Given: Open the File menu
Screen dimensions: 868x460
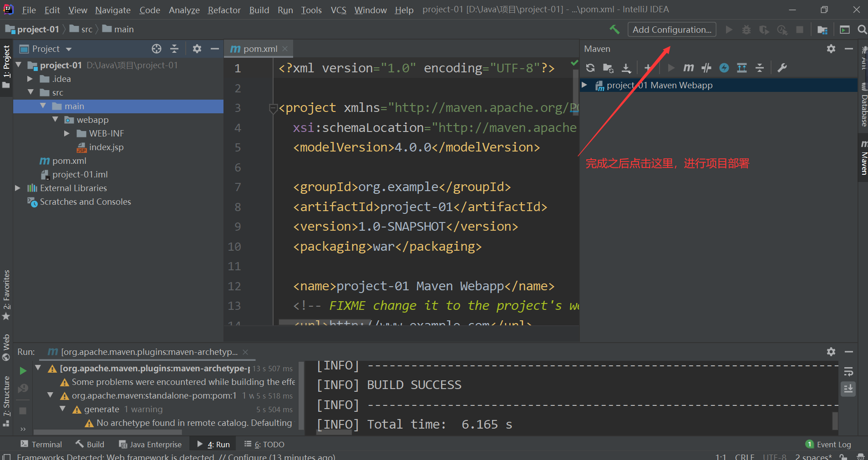Looking at the screenshot, I should pyautogui.click(x=29, y=10).
